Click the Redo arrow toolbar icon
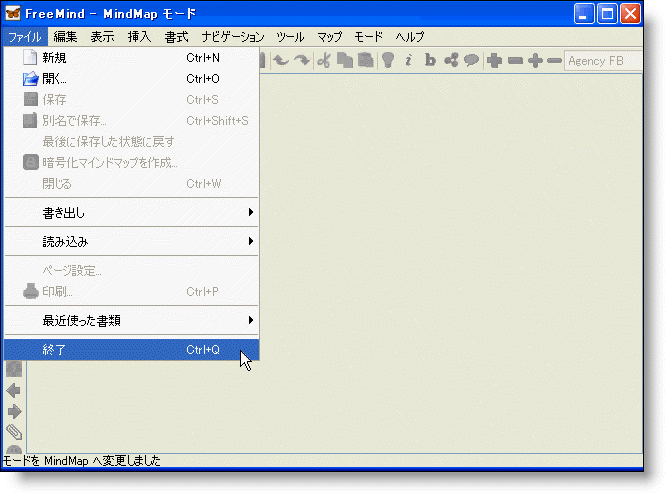This screenshot has width=665, height=493. tap(302, 61)
